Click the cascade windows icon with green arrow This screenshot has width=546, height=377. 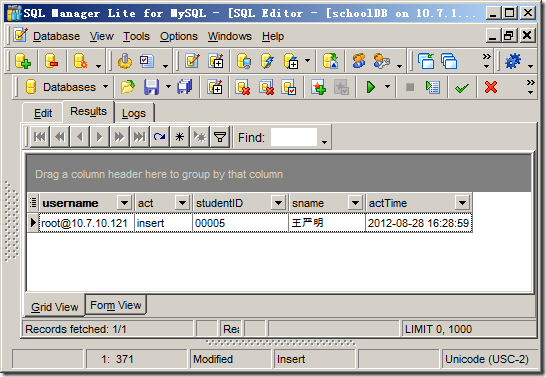426,61
